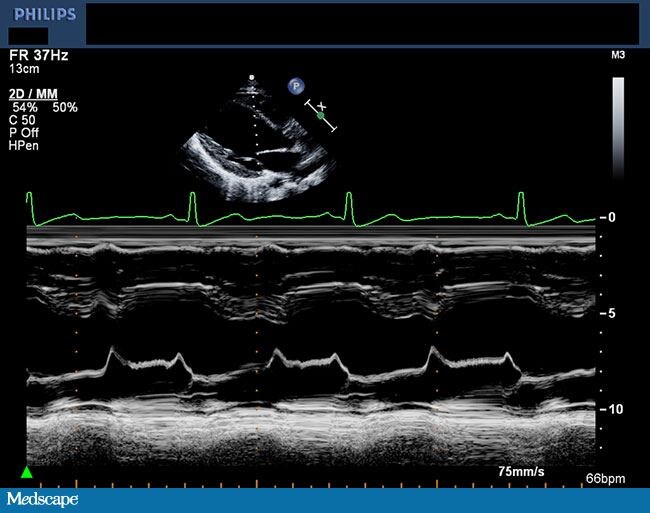650x513 pixels.
Task: Click the grayscale bar below M3
Action: pos(618,129)
